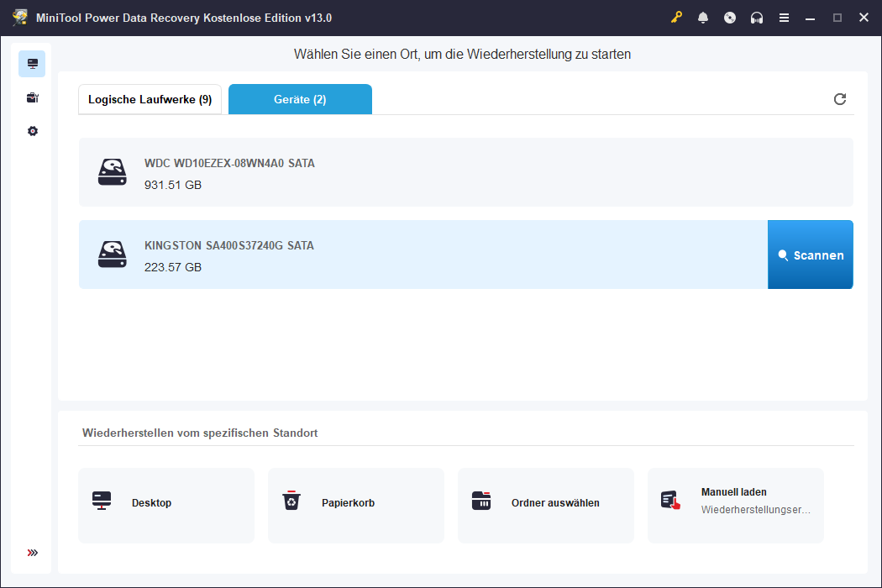This screenshot has width=882, height=588.
Task: Click the key registration icon
Action: [676, 18]
